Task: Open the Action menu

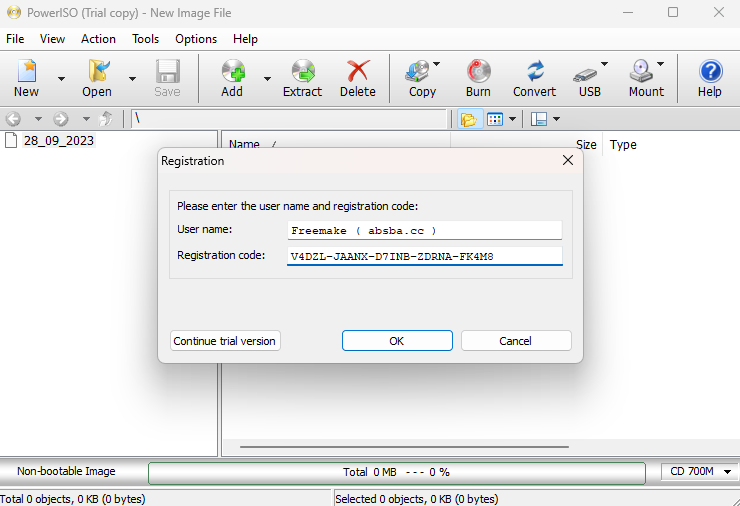Action: click(98, 39)
